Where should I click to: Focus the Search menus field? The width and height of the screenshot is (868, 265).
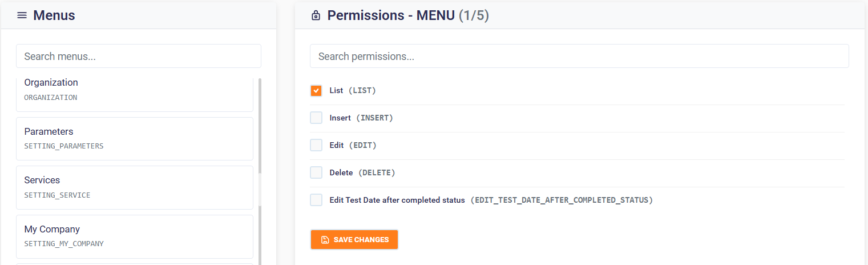tap(139, 57)
